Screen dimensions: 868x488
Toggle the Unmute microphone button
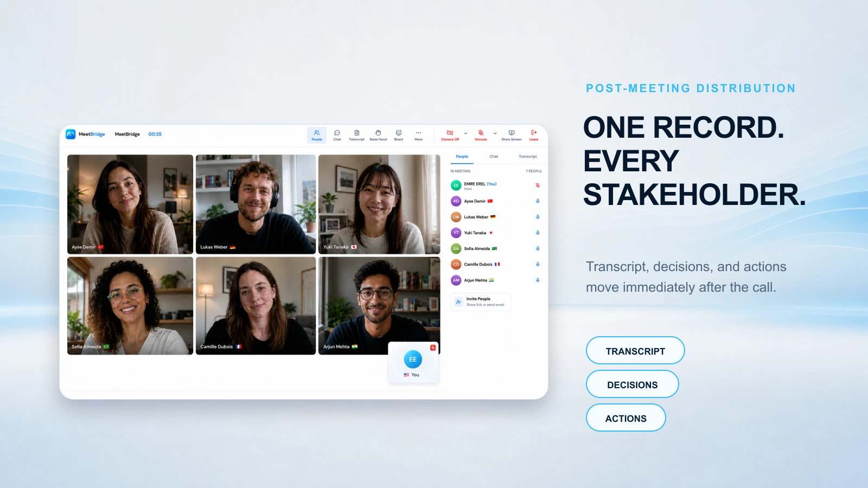tap(481, 135)
